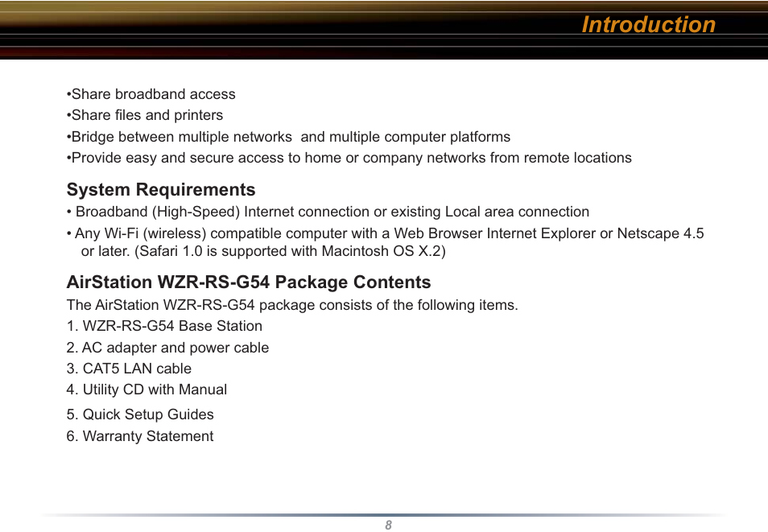Click the AirStation WZR-RS-G54 Package Contents heading
This screenshot has width=768, height=532.
(x=249, y=282)
